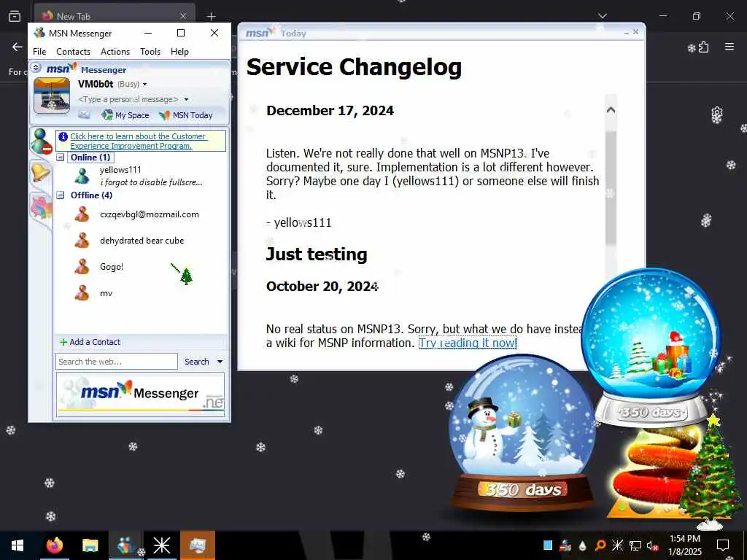Click the white snowflake taskbar app
The height and width of the screenshot is (560, 747).
(161, 545)
